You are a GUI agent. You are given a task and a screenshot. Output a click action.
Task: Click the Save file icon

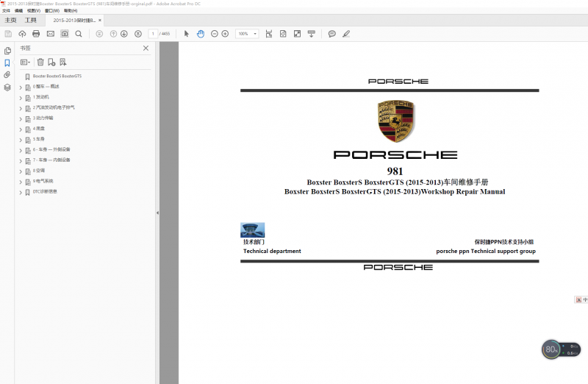pyautogui.click(x=8, y=34)
